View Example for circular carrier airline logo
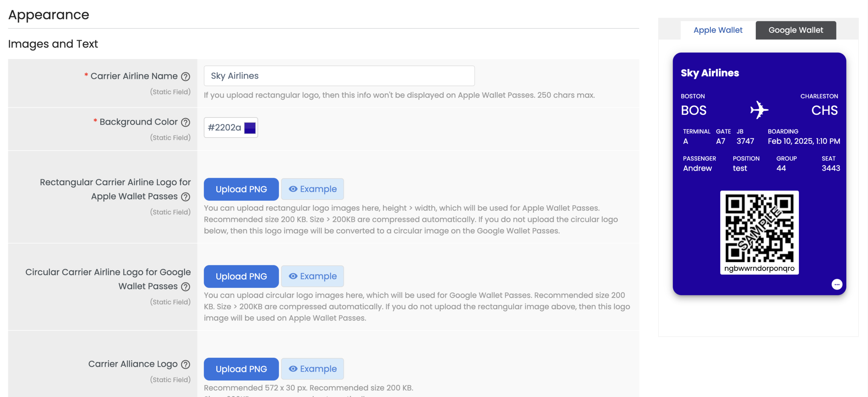 click(312, 276)
